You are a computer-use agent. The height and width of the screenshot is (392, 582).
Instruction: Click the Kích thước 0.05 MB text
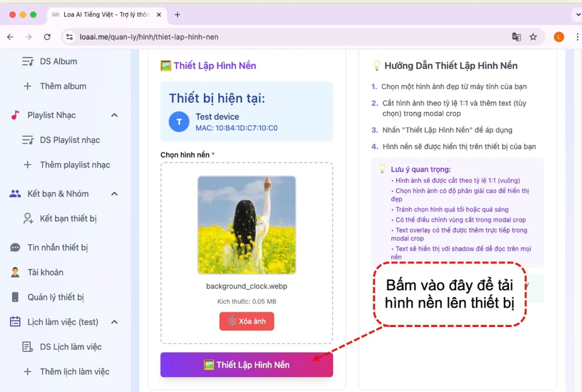point(246,301)
